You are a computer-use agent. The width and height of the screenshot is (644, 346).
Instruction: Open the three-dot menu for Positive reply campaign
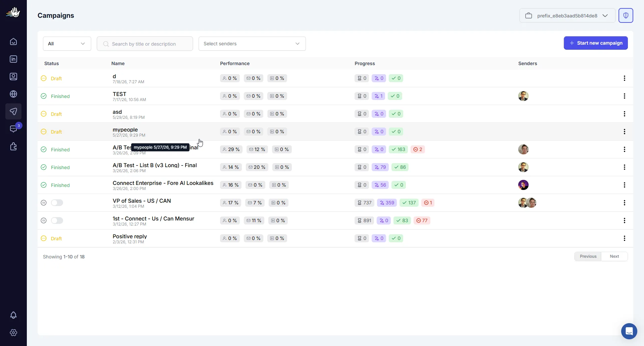point(625,238)
